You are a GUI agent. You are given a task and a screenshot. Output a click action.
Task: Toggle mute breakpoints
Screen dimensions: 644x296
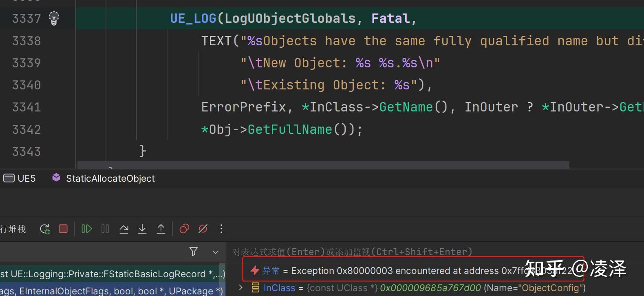coord(203,229)
